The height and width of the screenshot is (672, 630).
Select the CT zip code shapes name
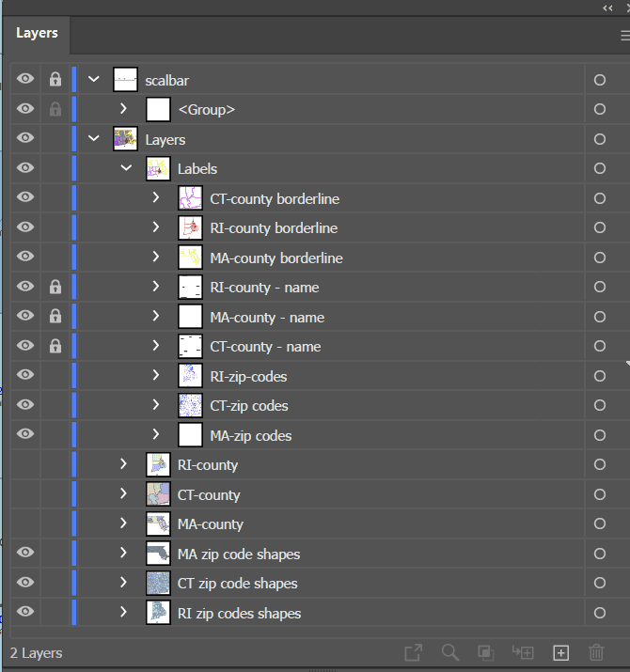238,584
